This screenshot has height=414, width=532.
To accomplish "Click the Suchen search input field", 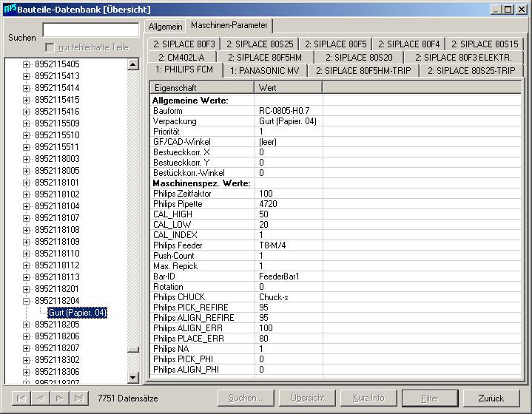I will coord(90,30).
